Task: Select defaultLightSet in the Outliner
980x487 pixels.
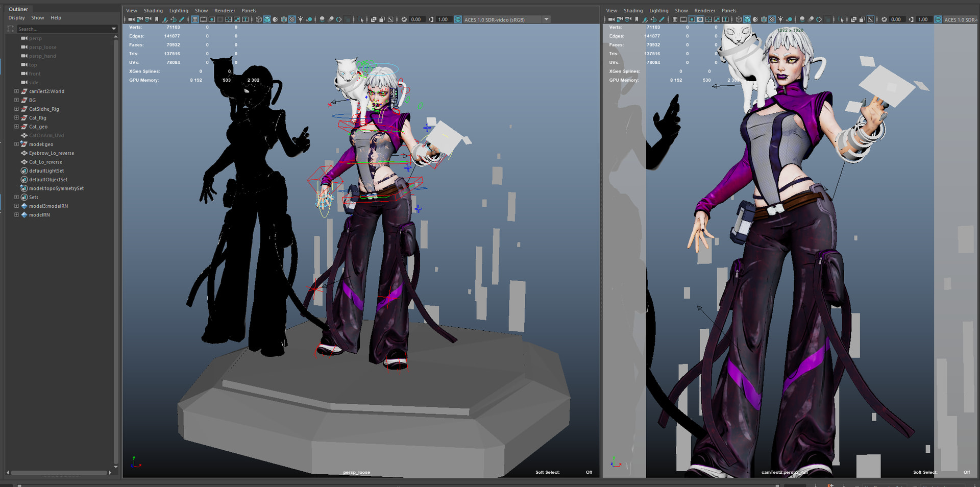Action: [x=46, y=171]
